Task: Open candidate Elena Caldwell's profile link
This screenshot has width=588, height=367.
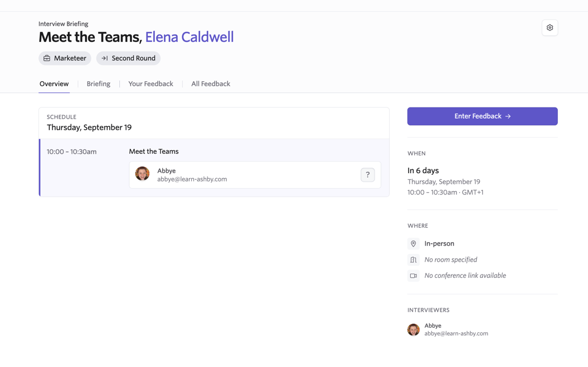Action: coord(189,37)
